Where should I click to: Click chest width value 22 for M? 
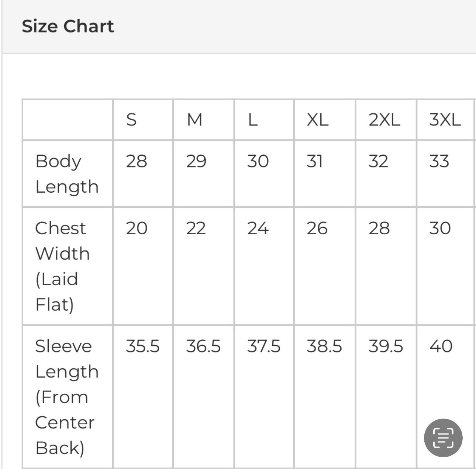(196, 228)
